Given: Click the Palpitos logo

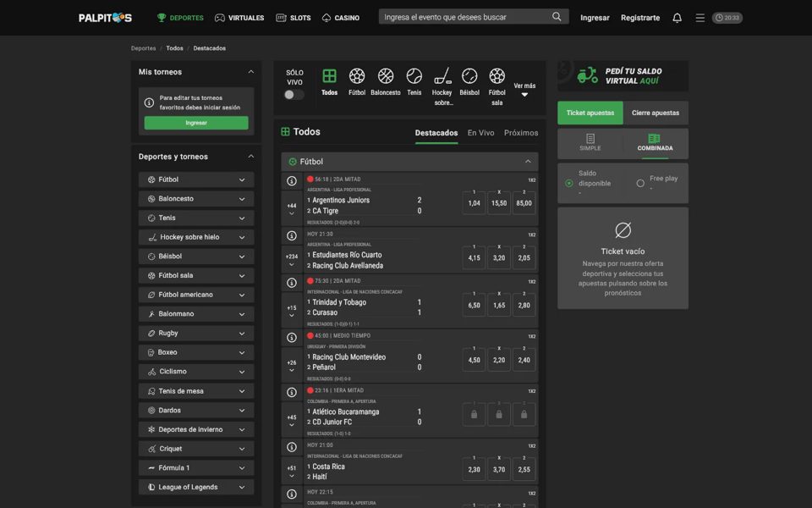Looking at the screenshot, I should [x=105, y=18].
